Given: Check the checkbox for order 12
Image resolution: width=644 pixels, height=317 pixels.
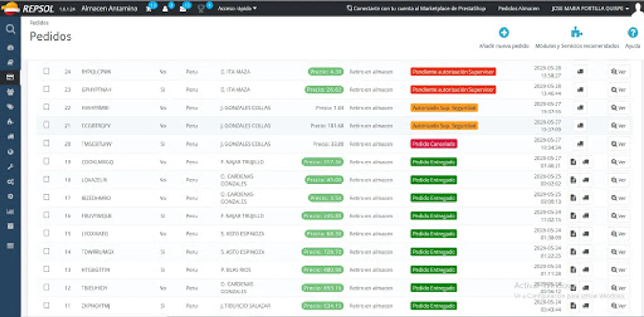Looking at the screenshot, I should coord(46,287).
